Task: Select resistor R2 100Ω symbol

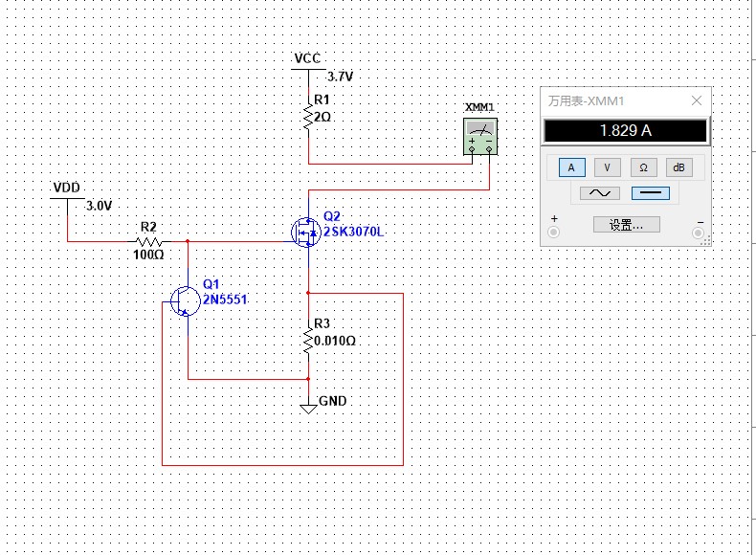Action: point(148,241)
